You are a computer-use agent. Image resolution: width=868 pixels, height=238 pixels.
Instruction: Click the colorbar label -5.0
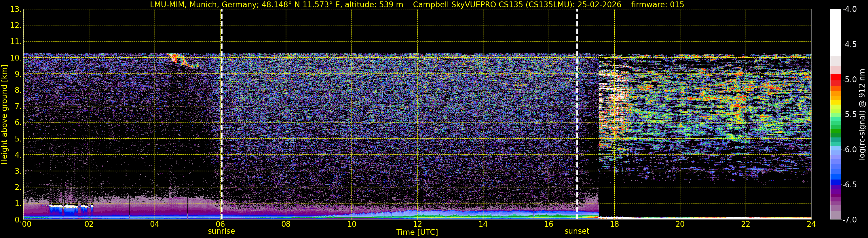[850, 79]
